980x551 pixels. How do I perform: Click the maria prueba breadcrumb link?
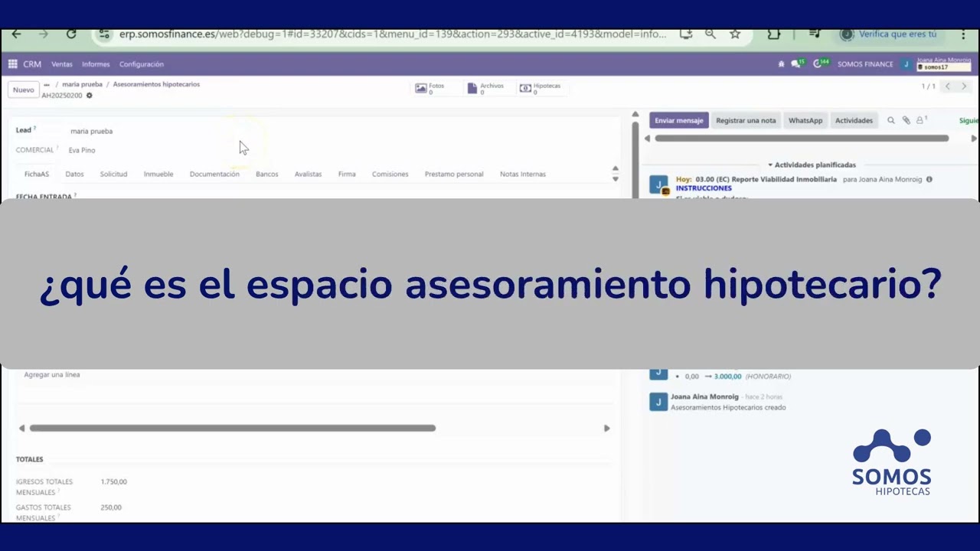click(x=81, y=84)
